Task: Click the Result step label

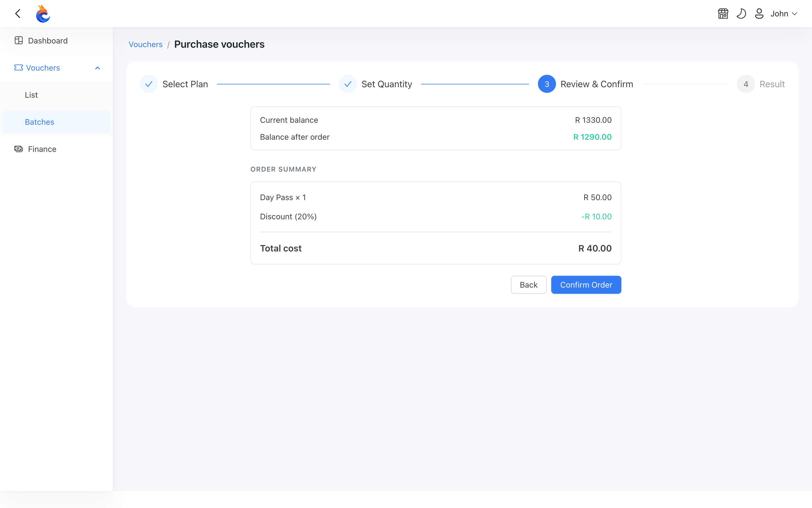Action: [772, 84]
